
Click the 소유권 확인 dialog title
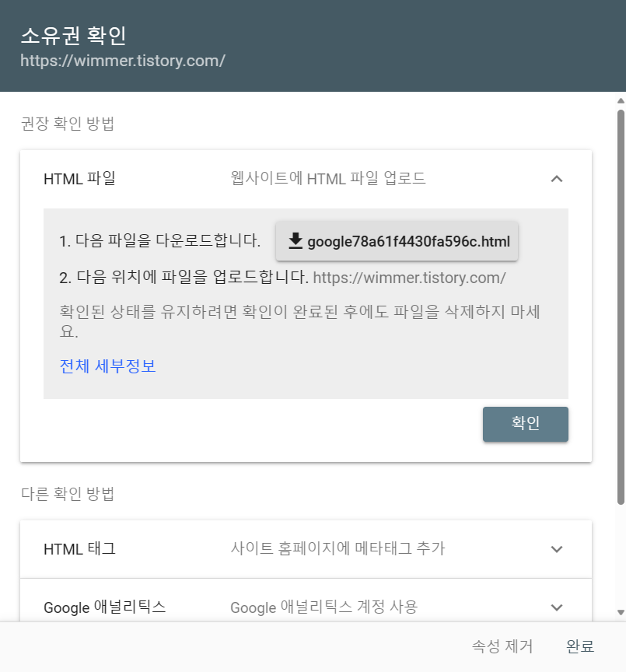pyautogui.click(x=73, y=35)
